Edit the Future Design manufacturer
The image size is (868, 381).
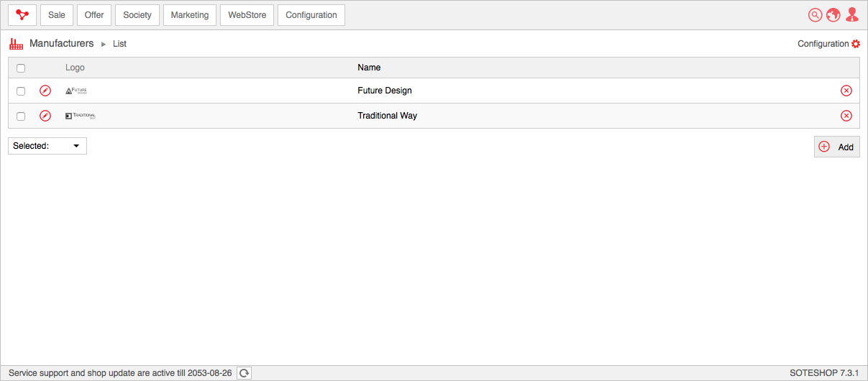pos(45,91)
